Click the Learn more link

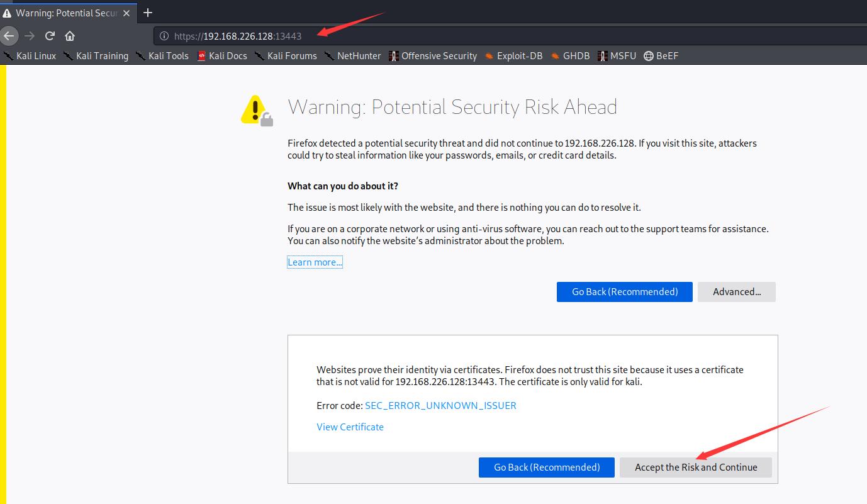coord(315,262)
